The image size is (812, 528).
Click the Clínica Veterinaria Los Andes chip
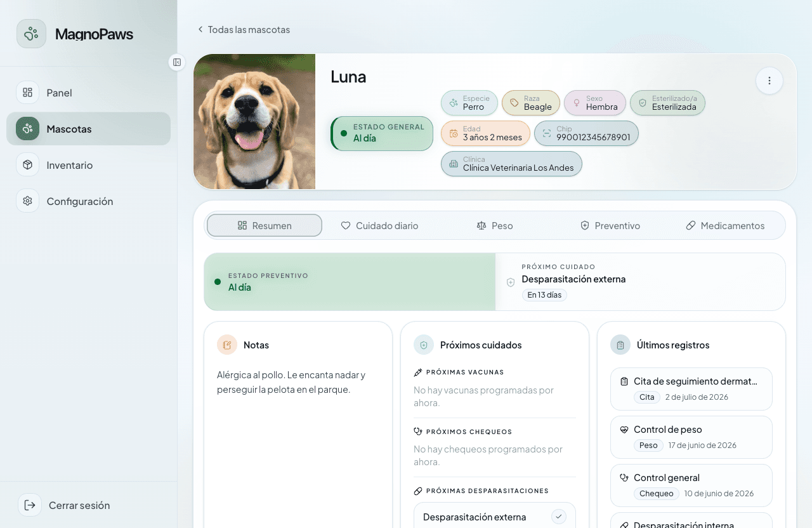pyautogui.click(x=511, y=164)
